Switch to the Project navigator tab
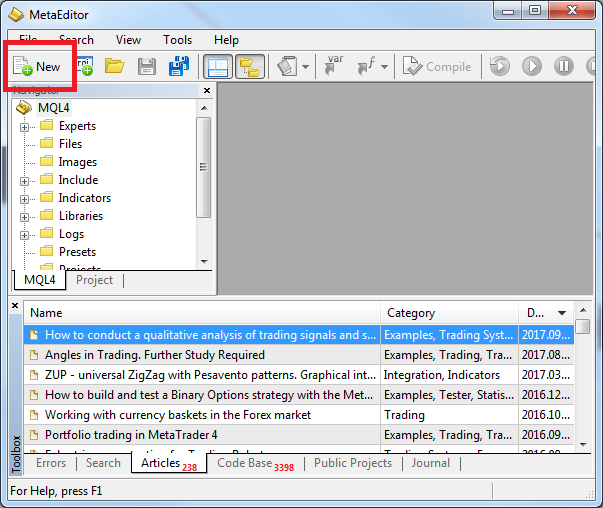The image size is (603, 508). (x=95, y=280)
